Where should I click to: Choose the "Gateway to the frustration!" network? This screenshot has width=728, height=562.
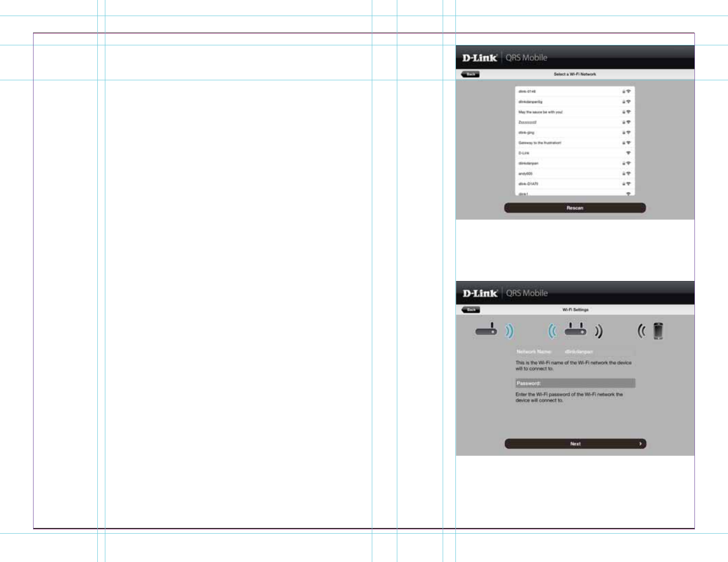tap(575, 143)
